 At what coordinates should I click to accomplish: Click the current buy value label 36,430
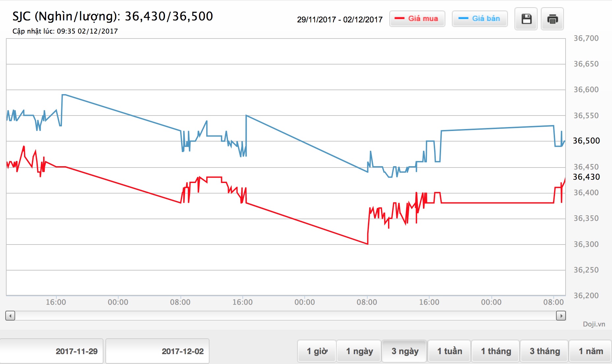click(586, 177)
